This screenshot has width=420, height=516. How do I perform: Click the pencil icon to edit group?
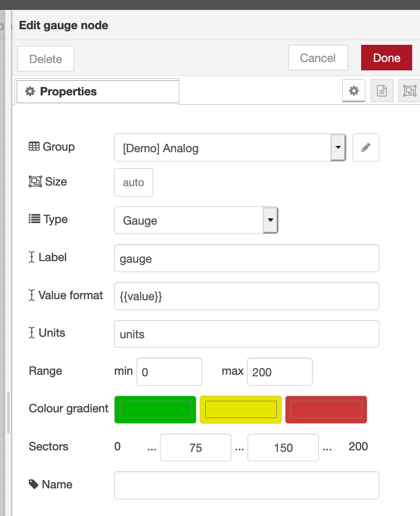[366, 148]
